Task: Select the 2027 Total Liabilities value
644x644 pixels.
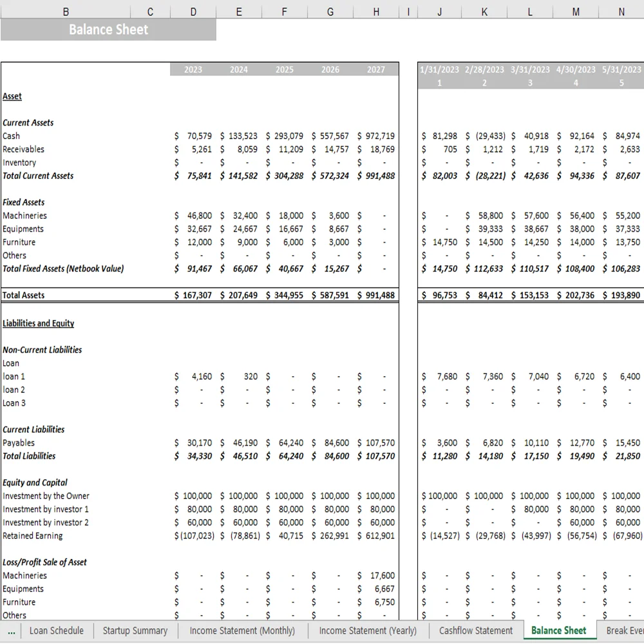Action: tap(376, 456)
